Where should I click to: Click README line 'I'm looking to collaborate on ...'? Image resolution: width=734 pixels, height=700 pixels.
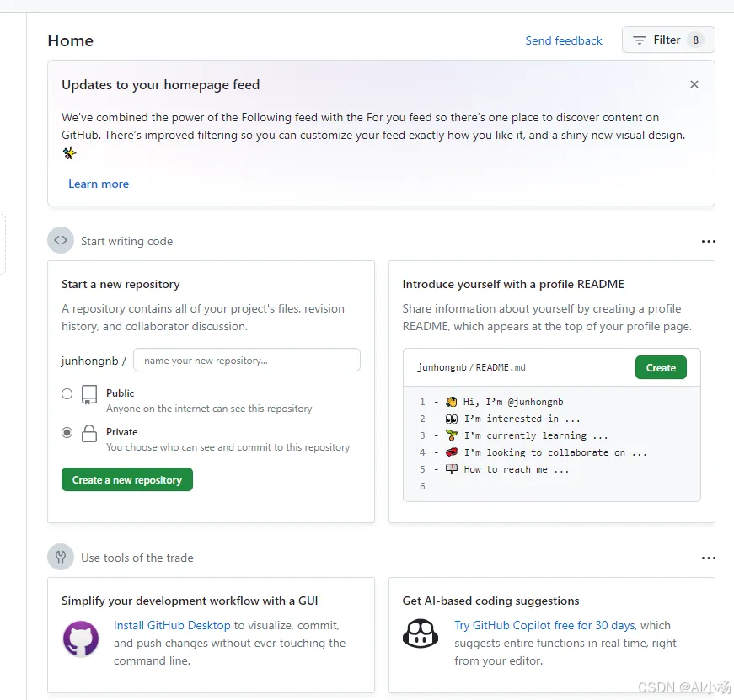pos(555,452)
